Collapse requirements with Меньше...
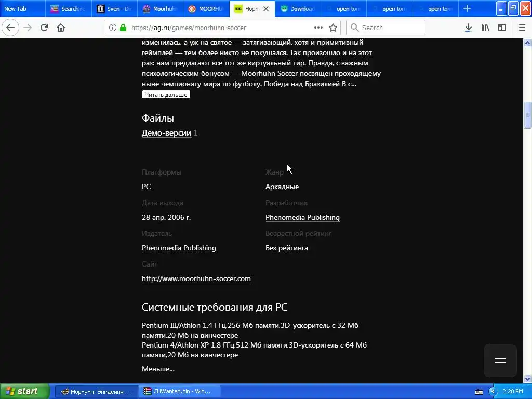 click(158, 369)
